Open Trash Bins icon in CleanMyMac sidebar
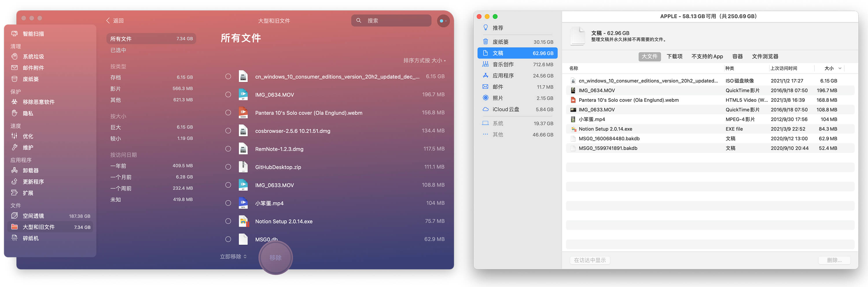Screen dimensions: 868x287 coord(14,79)
